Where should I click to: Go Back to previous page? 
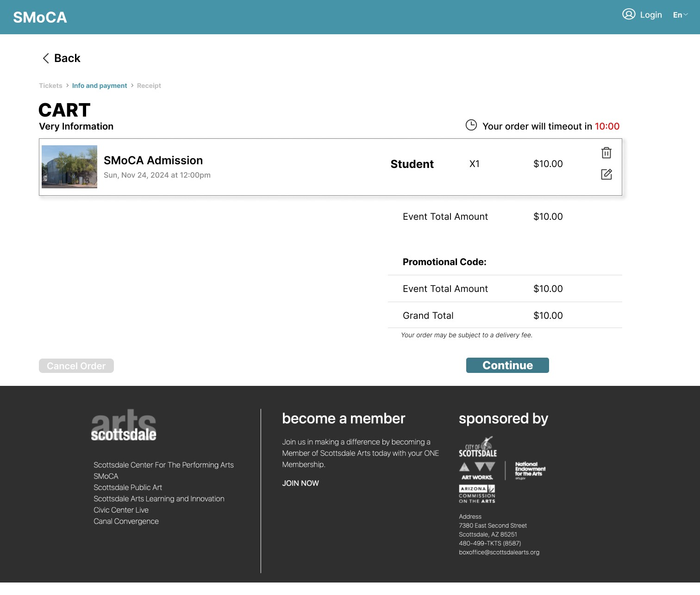[x=67, y=58]
